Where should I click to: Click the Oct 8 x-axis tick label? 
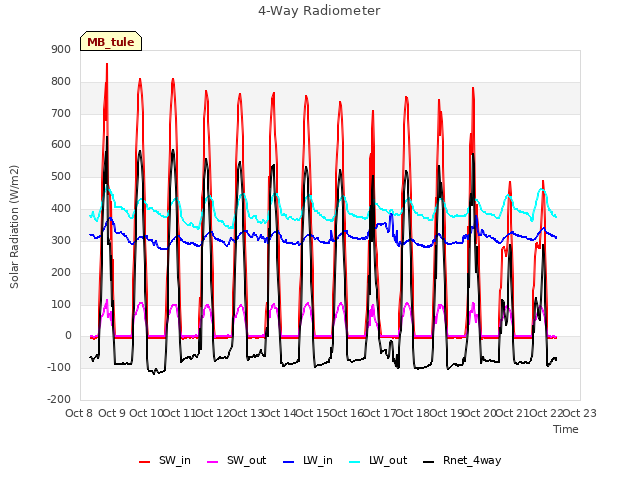coord(79,413)
